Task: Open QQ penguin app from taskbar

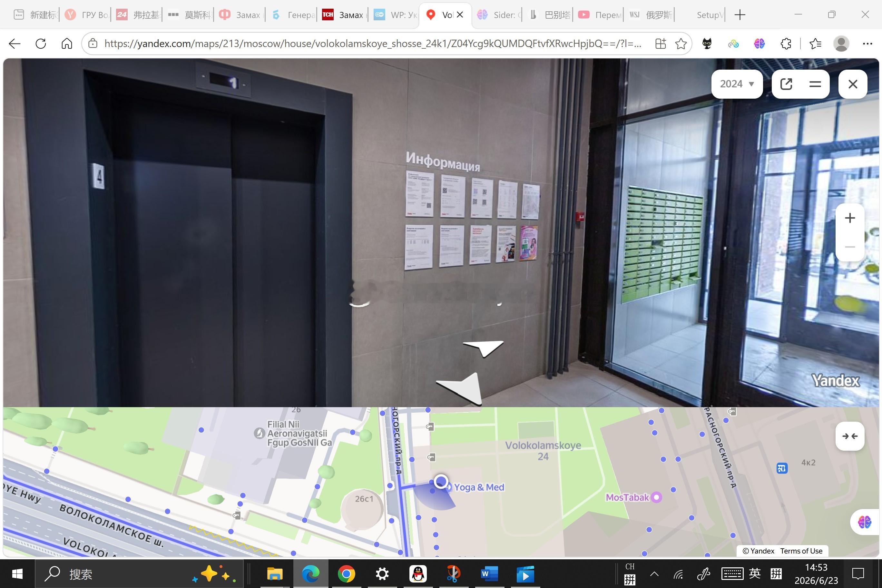Action: click(418, 574)
